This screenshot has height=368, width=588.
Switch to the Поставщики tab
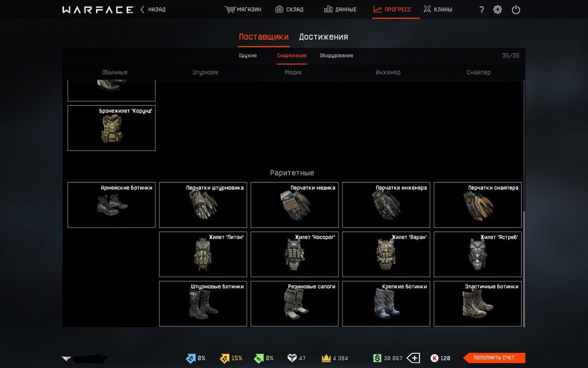tap(264, 37)
